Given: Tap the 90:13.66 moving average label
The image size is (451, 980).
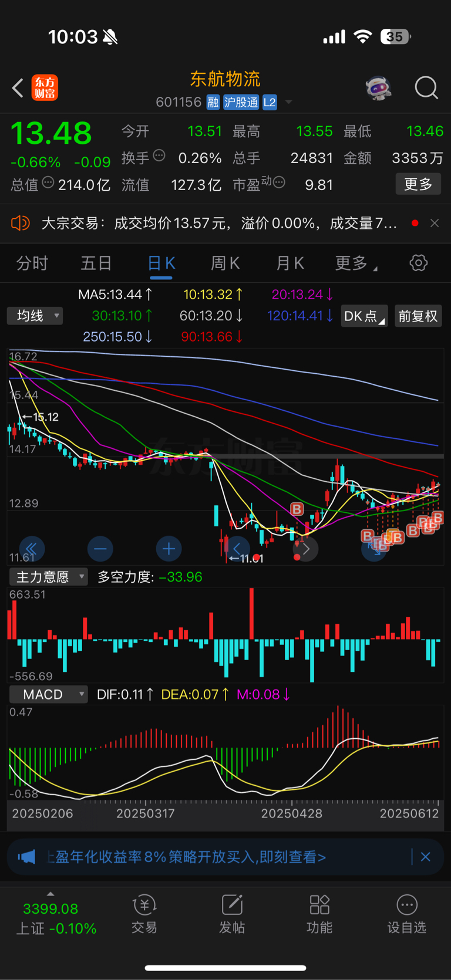Looking at the screenshot, I should (211, 337).
